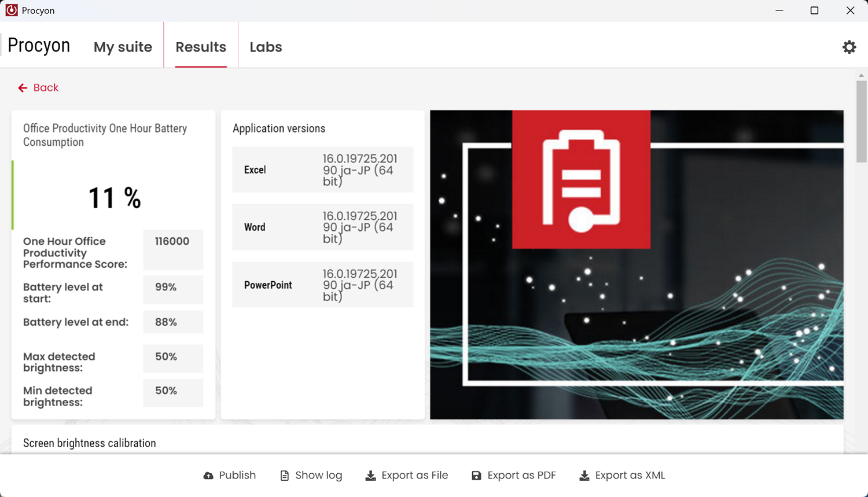Click the Max detected brightness value
Image resolution: width=868 pixels, height=497 pixels.
tap(166, 356)
